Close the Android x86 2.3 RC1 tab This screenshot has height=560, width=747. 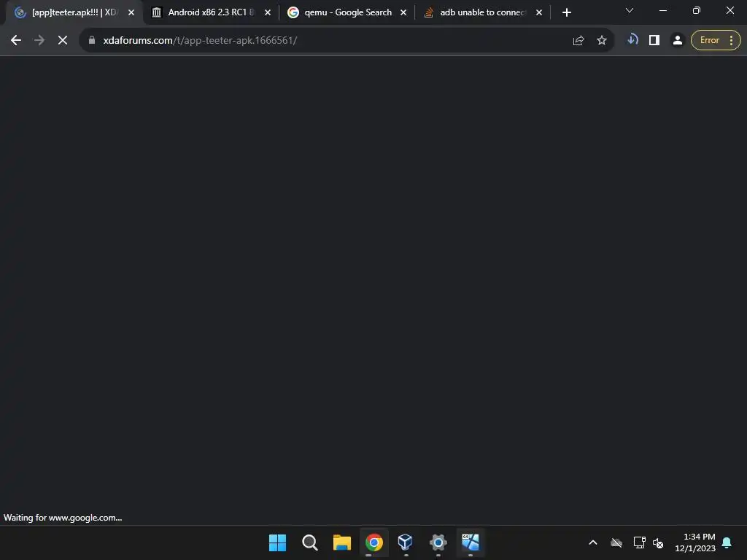tap(267, 13)
